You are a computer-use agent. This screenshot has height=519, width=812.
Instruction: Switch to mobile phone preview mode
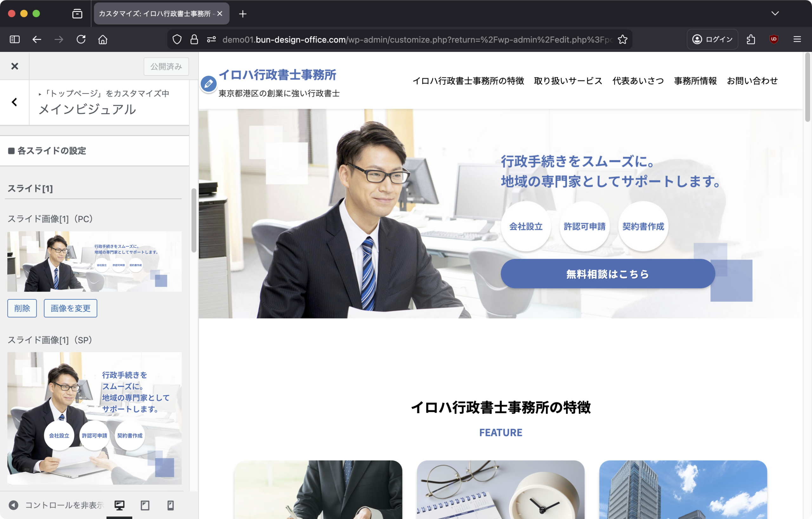click(171, 505)
